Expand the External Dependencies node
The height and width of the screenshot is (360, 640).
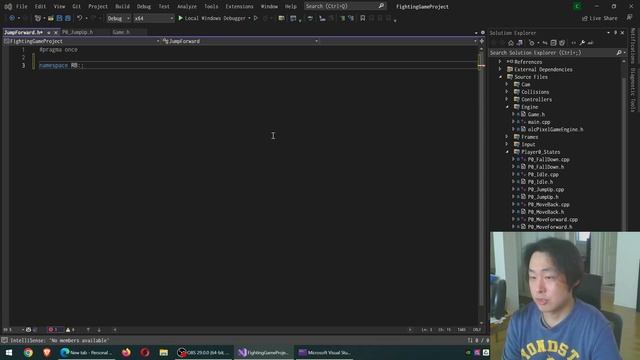pos(500,69)
